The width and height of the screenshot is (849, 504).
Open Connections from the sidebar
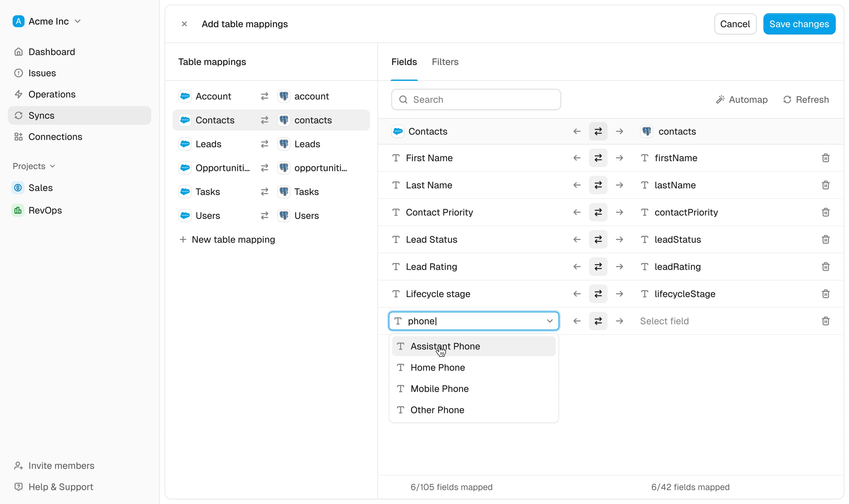click(55, 137)
